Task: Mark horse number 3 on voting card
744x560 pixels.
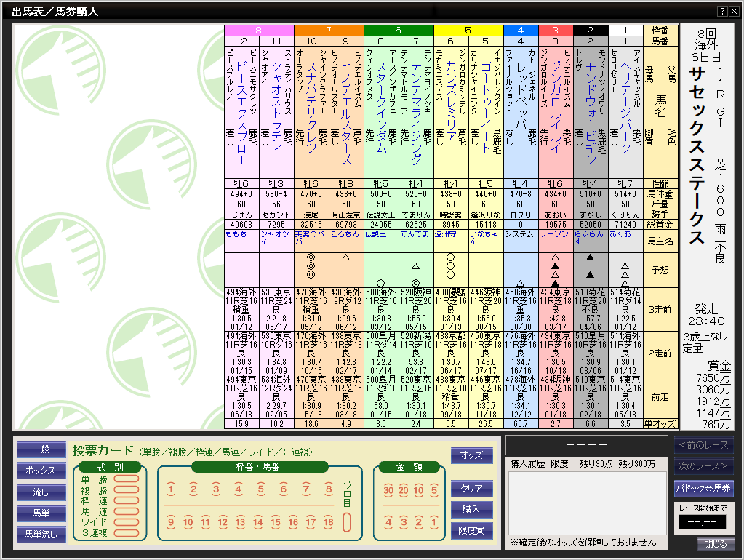Action: tap(216, 489)
